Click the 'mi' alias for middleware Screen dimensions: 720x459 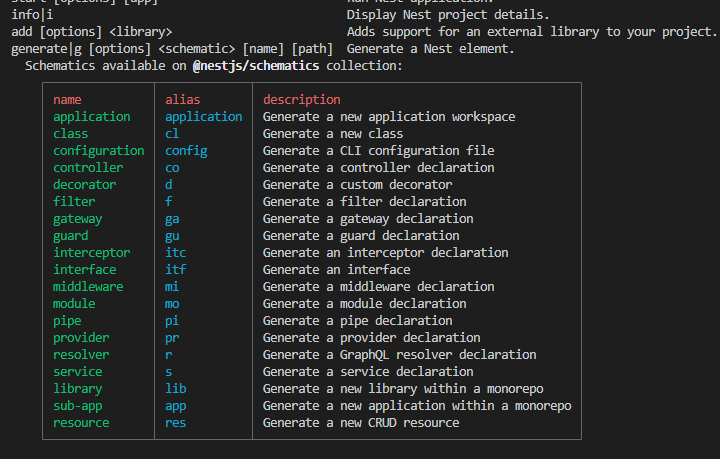tap(172, 286)
